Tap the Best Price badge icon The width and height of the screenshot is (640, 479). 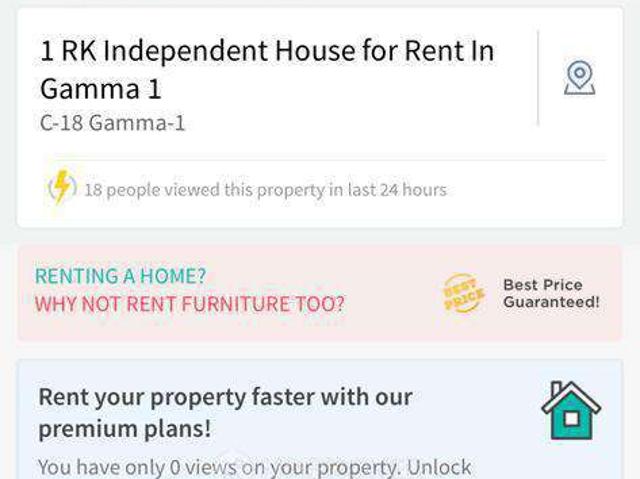(x=464, y=293)
